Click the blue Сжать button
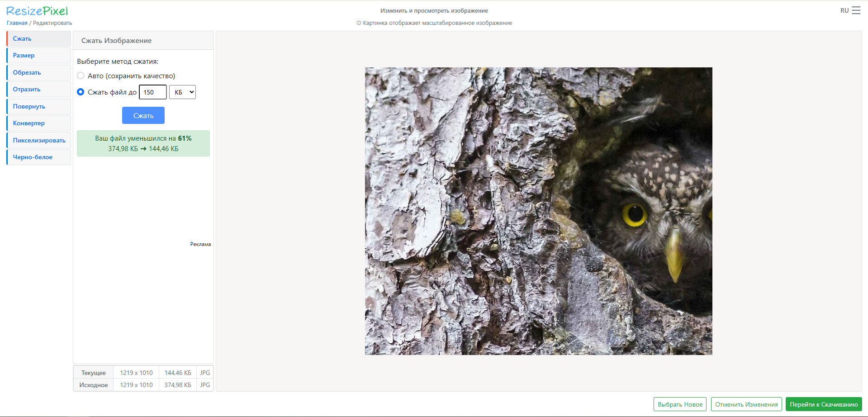 tap(143, 115)
